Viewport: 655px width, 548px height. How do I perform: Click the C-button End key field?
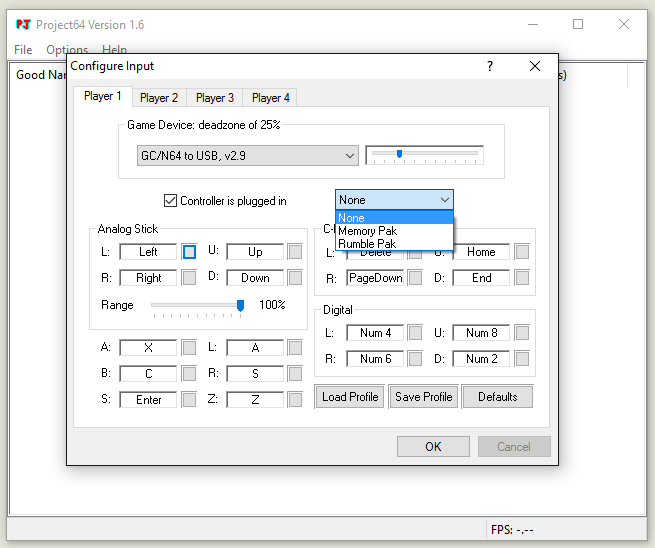click(481, 278)
